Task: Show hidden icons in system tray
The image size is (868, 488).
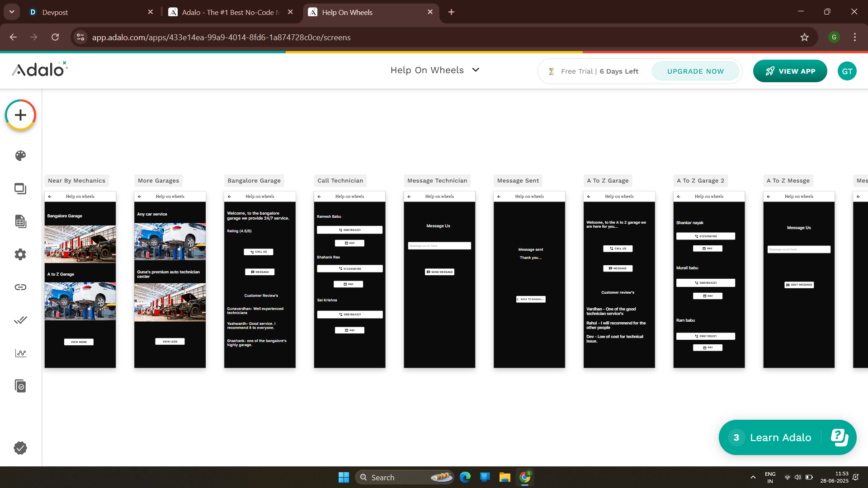Action: tap(753, 477)
